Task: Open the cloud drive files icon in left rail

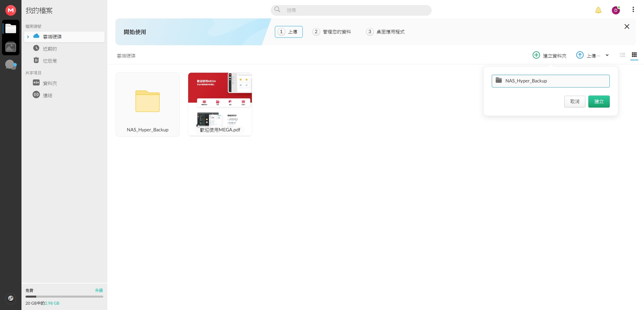Action: coord(11,29)
